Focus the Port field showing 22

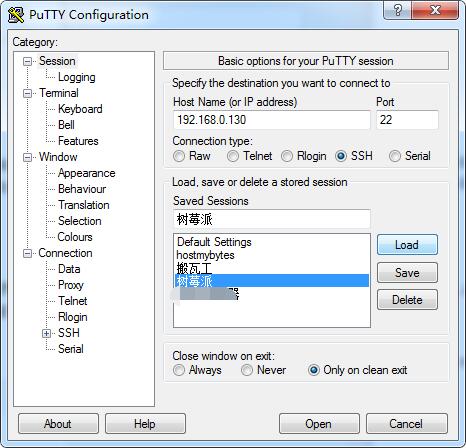pyautogui.click(x=407, y=120)
